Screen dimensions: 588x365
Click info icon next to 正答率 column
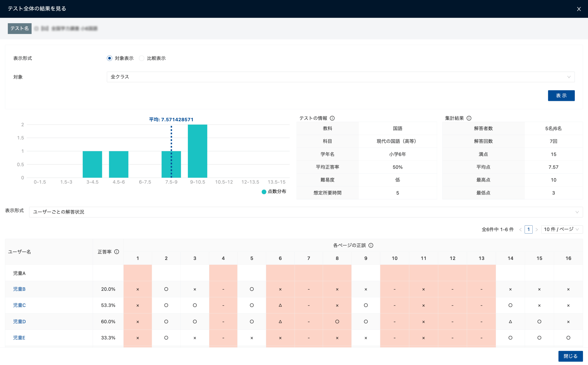coord(116,252)
